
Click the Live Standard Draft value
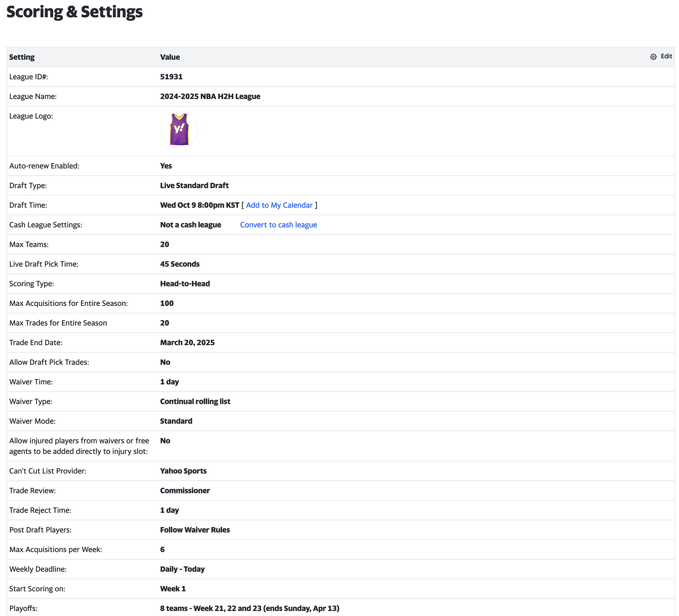coord(194,186)
